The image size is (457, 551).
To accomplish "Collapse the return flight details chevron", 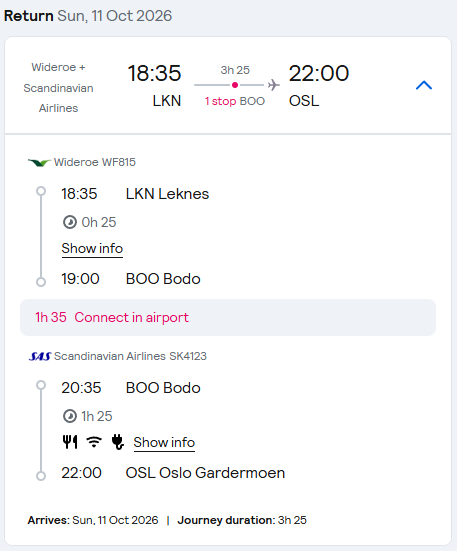I will pyautogui.click(x=424, y=85).
